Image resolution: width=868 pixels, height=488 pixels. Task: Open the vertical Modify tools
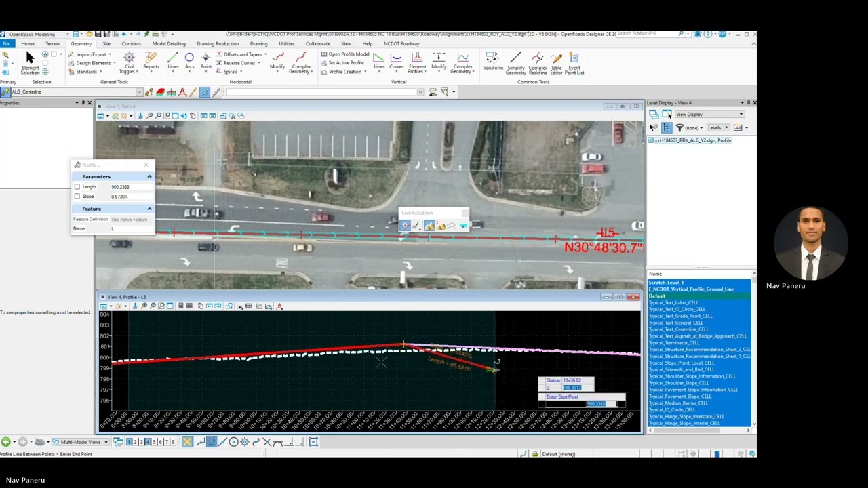pos(439,61)
